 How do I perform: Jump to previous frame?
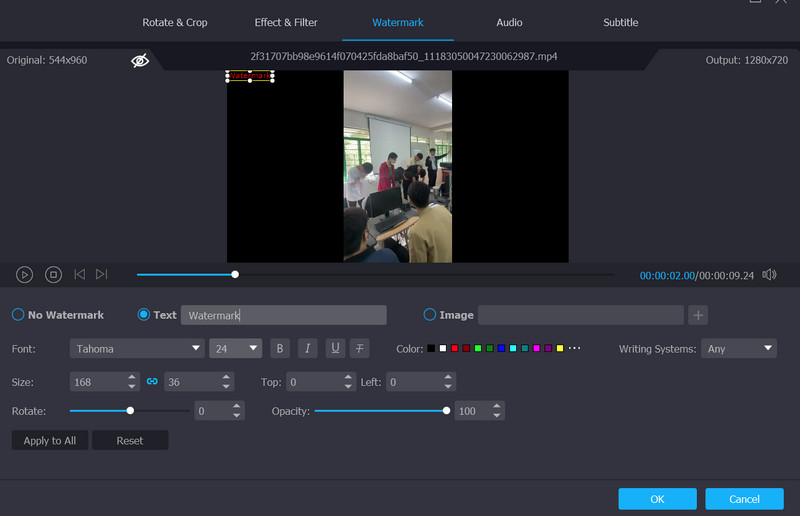tap(79, 274)
